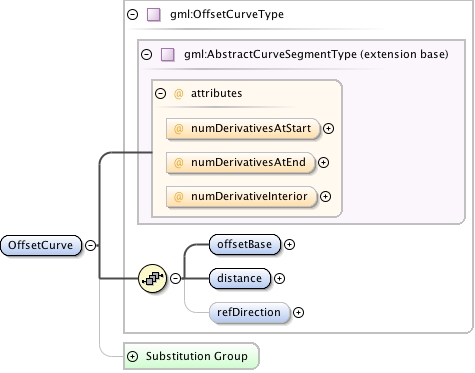Expand the Substitution Group box
This screenshot has width=475, height=373.
click(132, 356)
